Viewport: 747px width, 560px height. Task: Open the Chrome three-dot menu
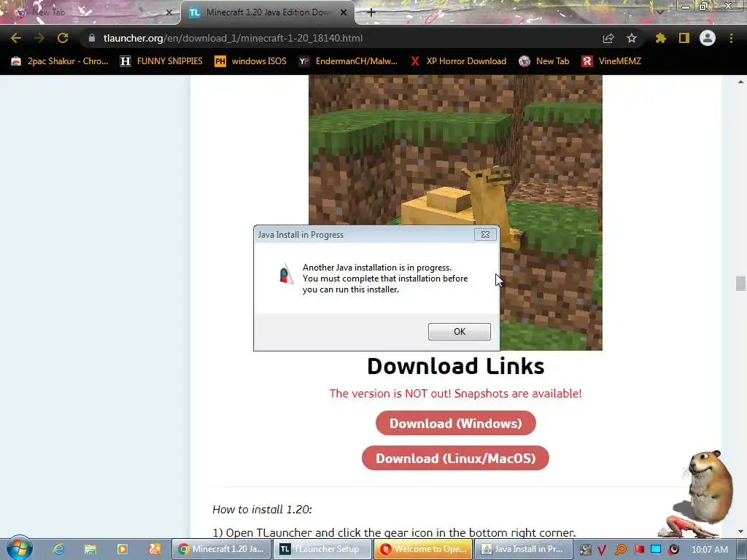click(731, 38)
